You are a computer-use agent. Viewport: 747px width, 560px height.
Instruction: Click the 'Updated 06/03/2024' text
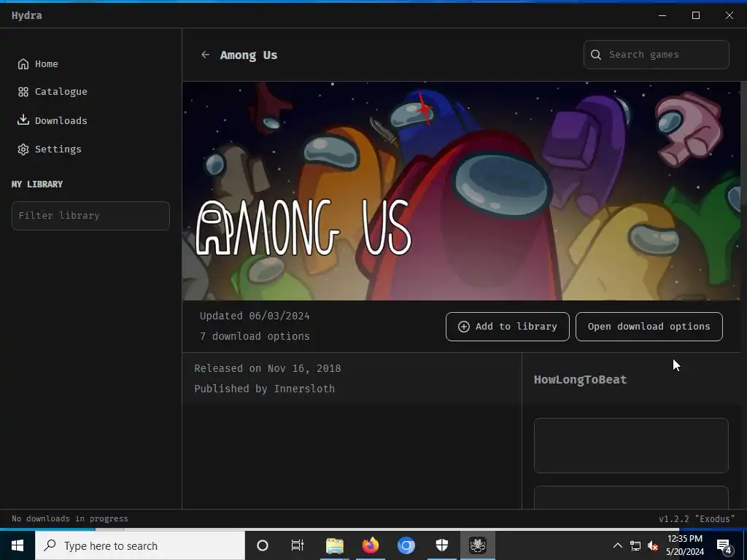[255, 316]
